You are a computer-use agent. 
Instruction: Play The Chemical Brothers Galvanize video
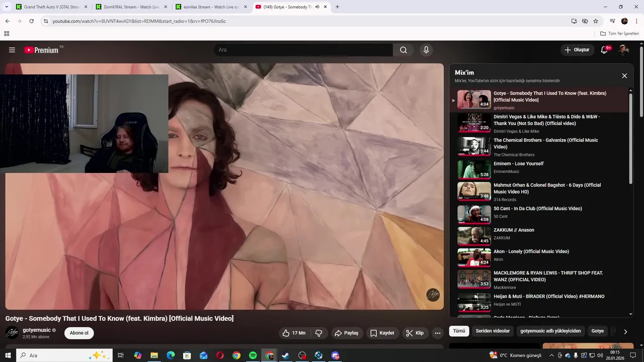(538, 147)
